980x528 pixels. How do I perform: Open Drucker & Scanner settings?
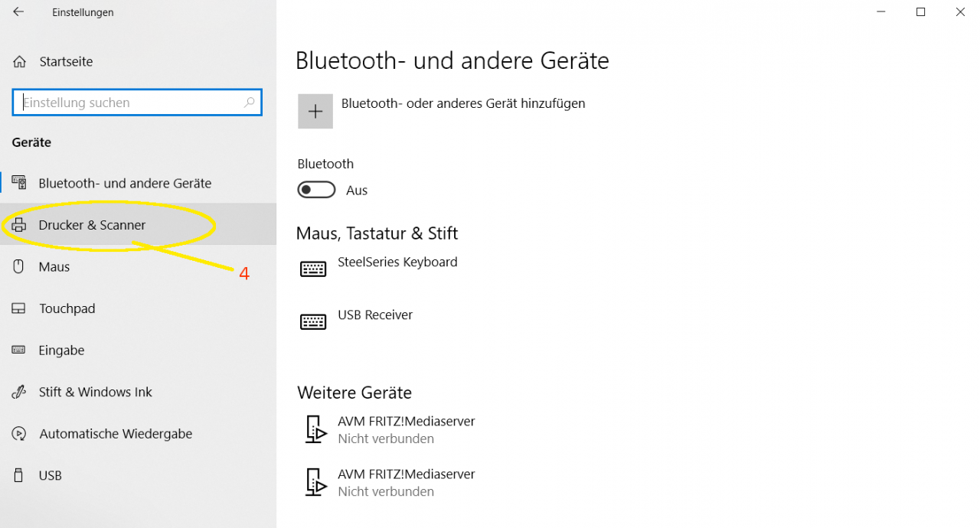[x=138, y=225]
